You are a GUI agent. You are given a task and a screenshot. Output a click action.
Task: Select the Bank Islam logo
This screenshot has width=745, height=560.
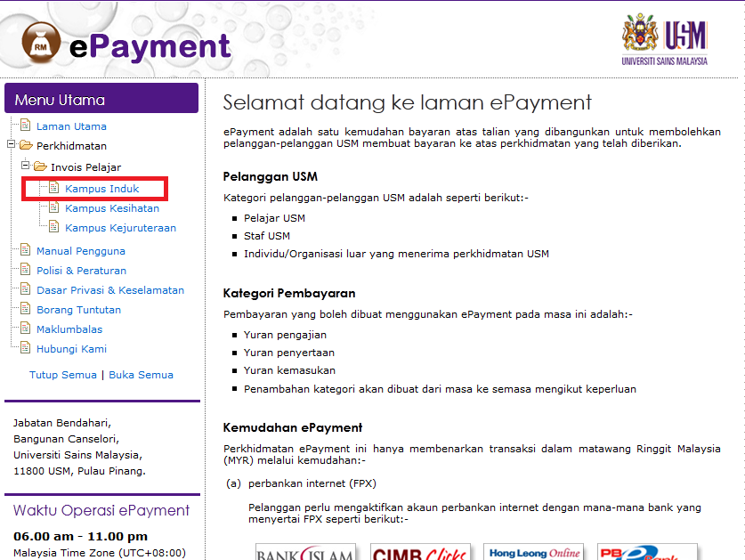point(304,552)
